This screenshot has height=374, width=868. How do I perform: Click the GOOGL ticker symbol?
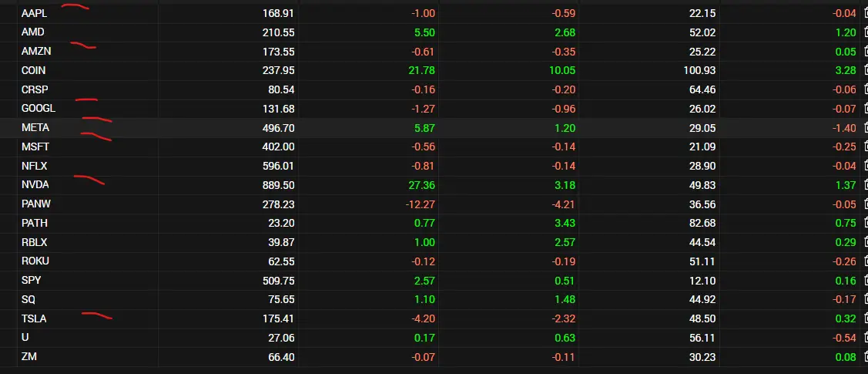click(x=39, y=109)
